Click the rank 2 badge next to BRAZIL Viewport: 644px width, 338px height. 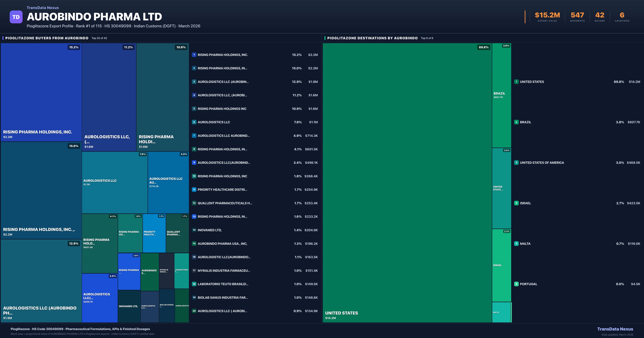coord(516,122)
